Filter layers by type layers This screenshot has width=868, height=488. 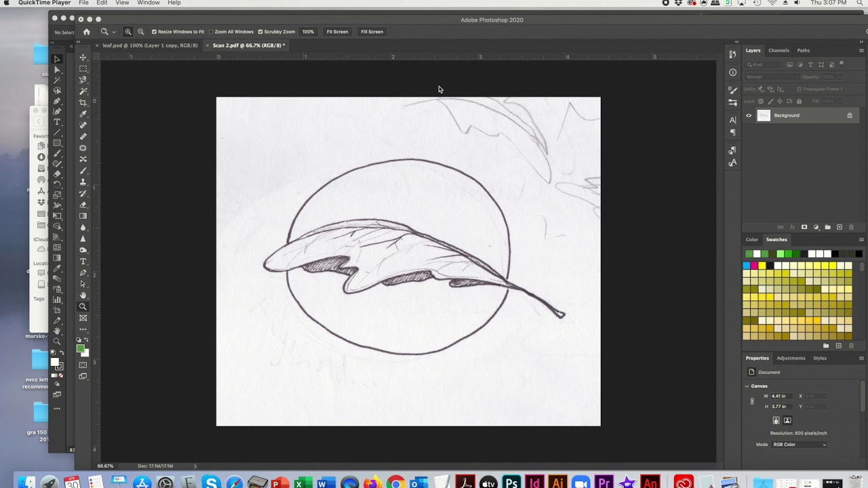(810, 64)
